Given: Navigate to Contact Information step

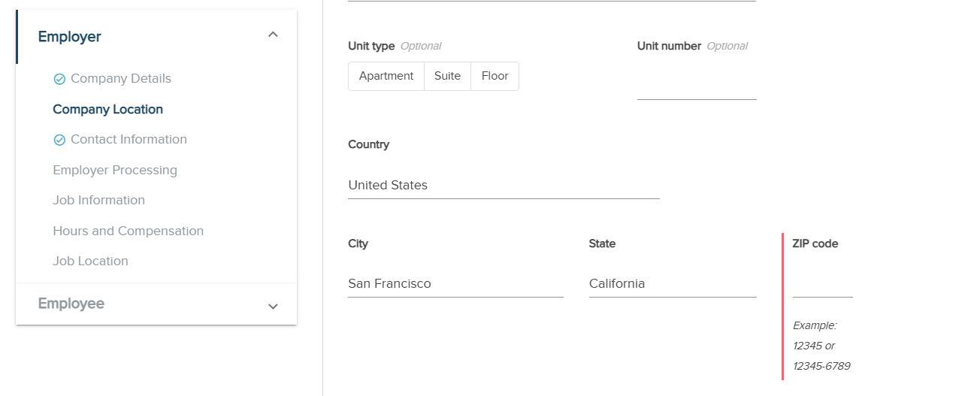Looking at the screenshot, I should 129,140.
